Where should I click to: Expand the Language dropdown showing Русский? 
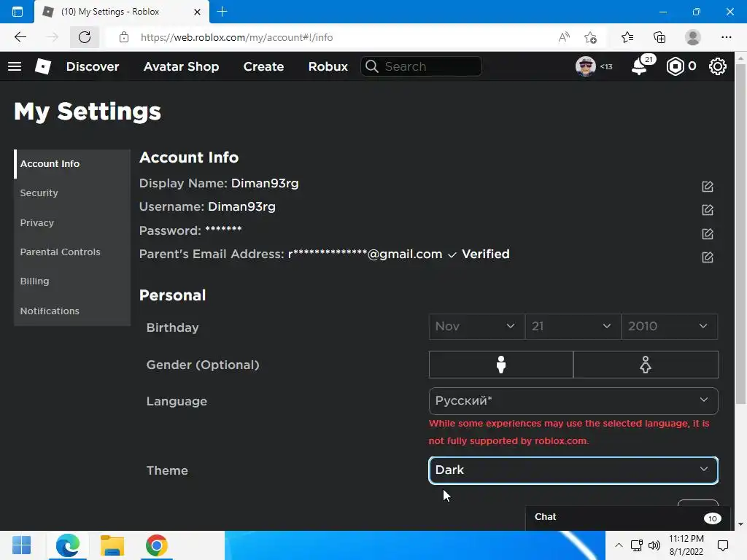point(573,401)
